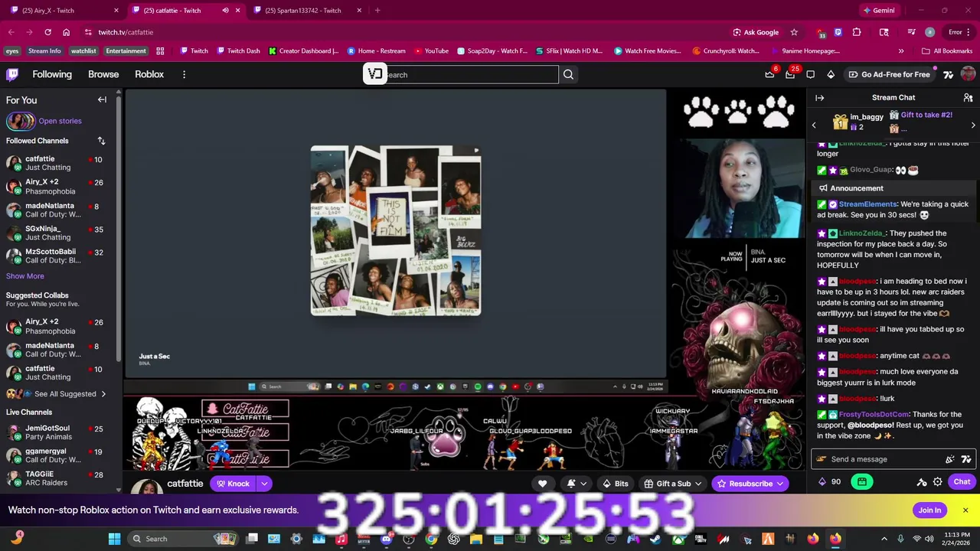Show hidden system tray icons
The height and width of the screenshot is (551, 980).
point(884,539)
